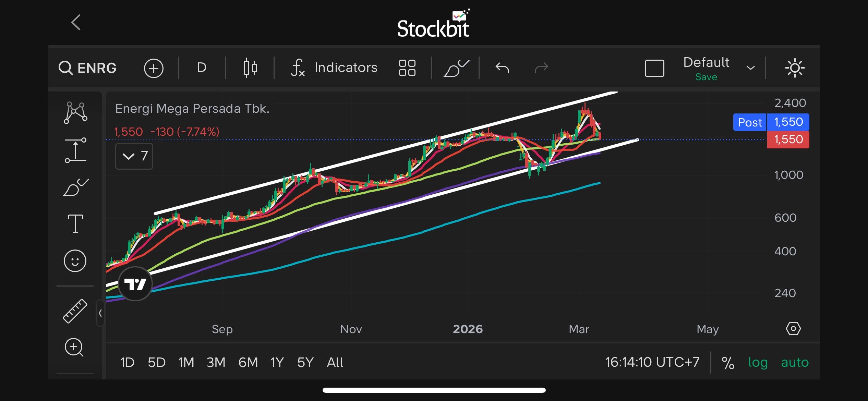Open the candlestick chart type icon
The width and height of the screenshot is (868, 401).
pos(250,68)
